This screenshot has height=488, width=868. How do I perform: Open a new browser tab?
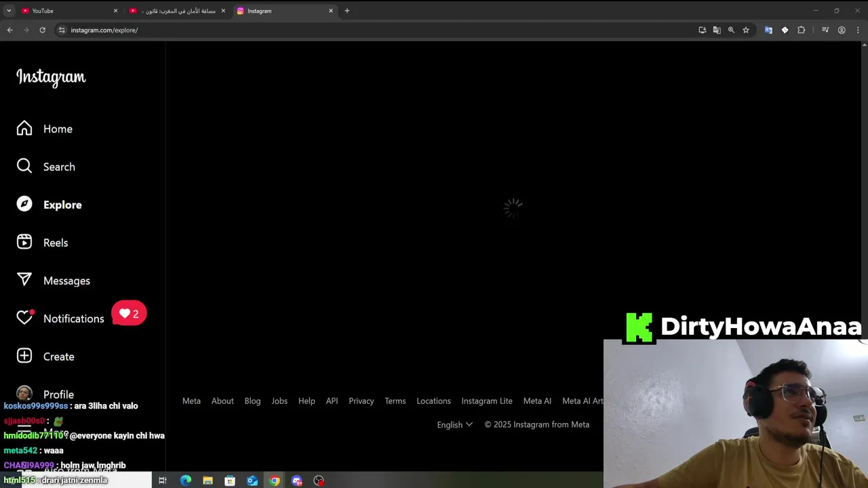(347, 11)
